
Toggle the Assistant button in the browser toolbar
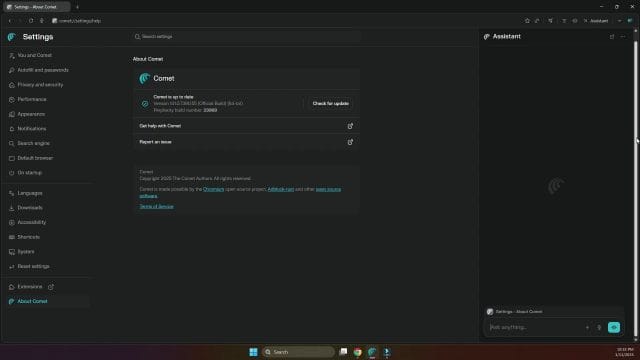[596, 21]
